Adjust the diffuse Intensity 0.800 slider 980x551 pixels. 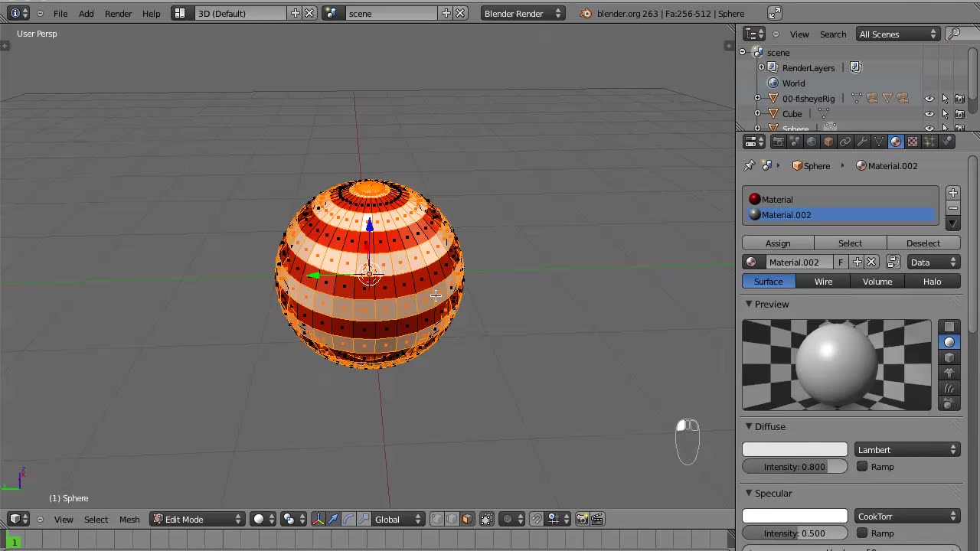coord(795,467)
